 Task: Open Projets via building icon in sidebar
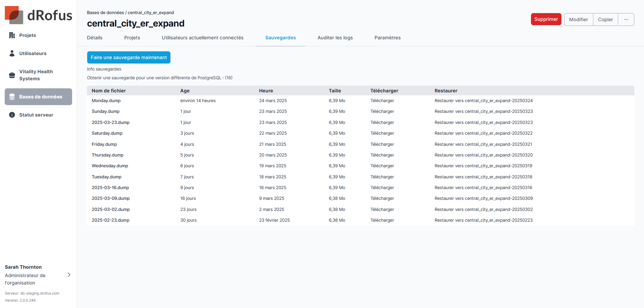pyautogui.click(x=12, y=35)
